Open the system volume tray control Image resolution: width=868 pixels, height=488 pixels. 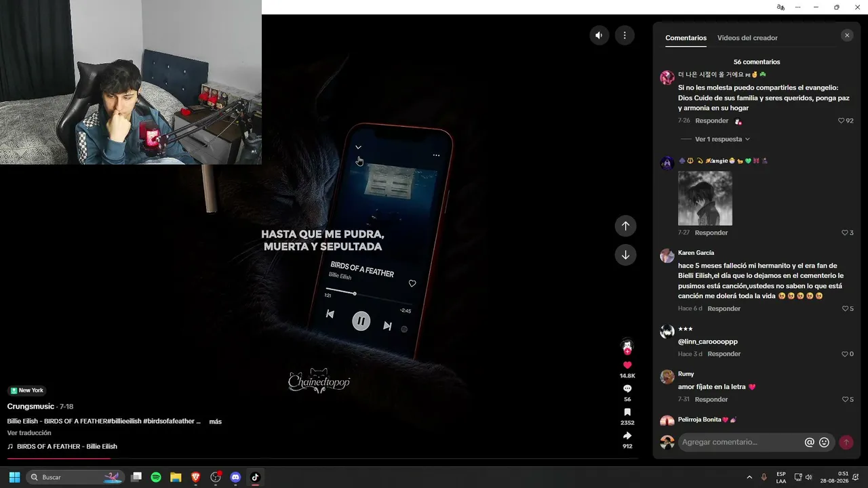click(x=808, y=477)
